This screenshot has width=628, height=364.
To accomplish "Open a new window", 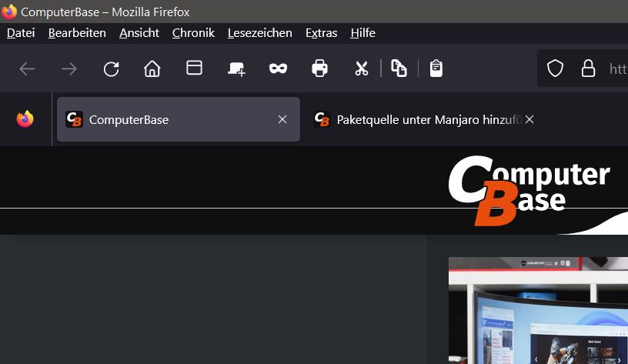I will (194, 68).
